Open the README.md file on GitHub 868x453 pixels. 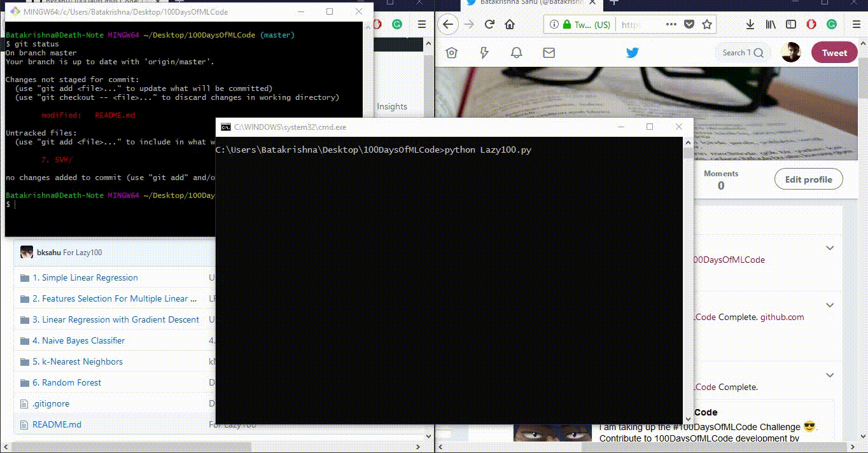57,424
